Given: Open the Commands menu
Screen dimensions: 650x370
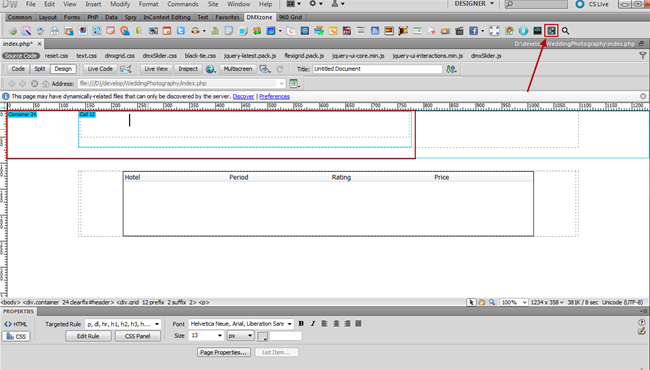Looking at the screenshot, I should [x=183, y=4].
